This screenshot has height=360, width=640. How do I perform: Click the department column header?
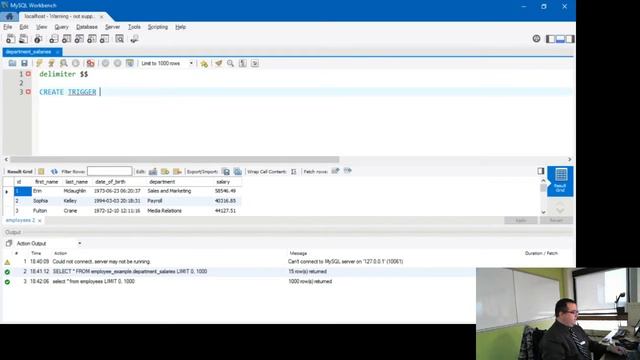click(162, 182)
